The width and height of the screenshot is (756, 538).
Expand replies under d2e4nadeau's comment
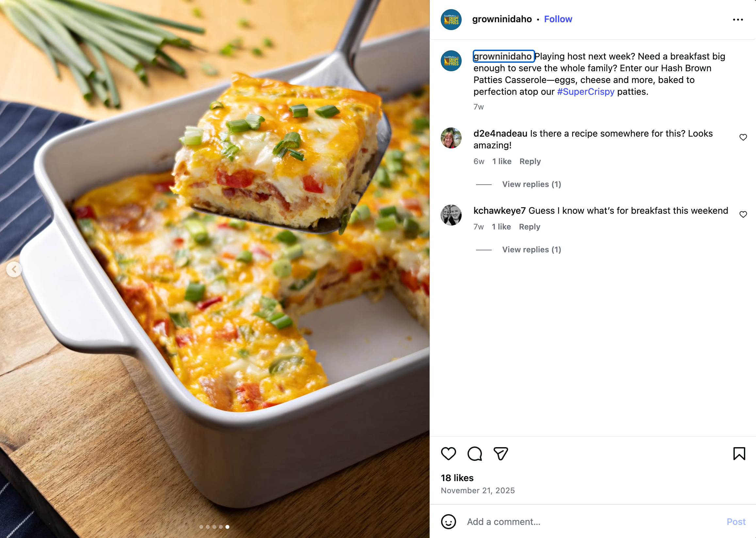click(532, 184)
